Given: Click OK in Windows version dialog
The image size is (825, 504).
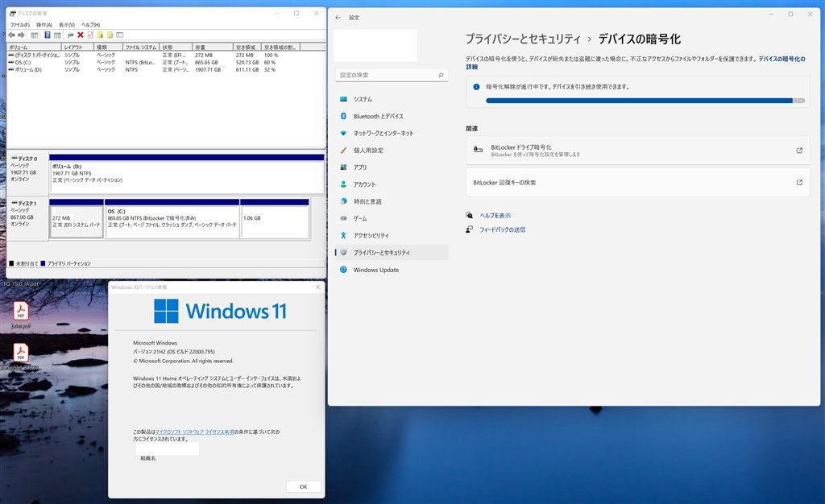Looking at the screenshot, I should tap(303, 486).
